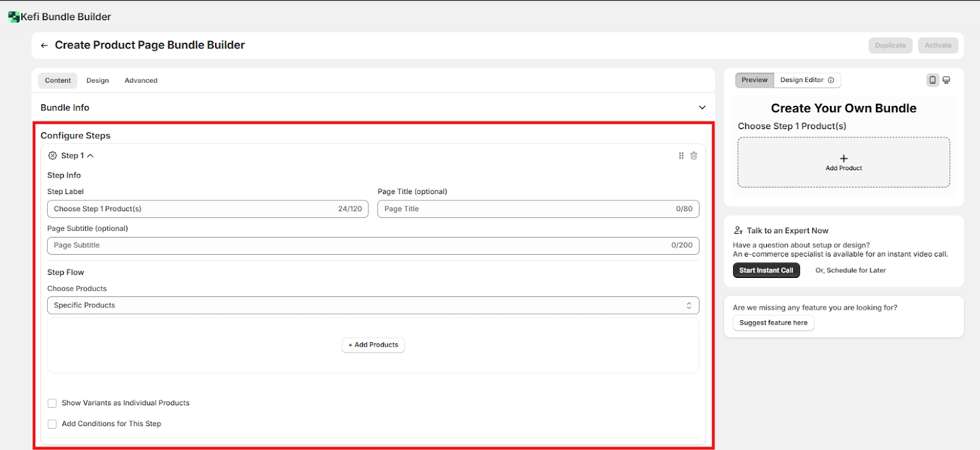980x450 pixels.
Task: Click the Kefi Bundle Builder logo icon
Action: click(x=13, y=17)
